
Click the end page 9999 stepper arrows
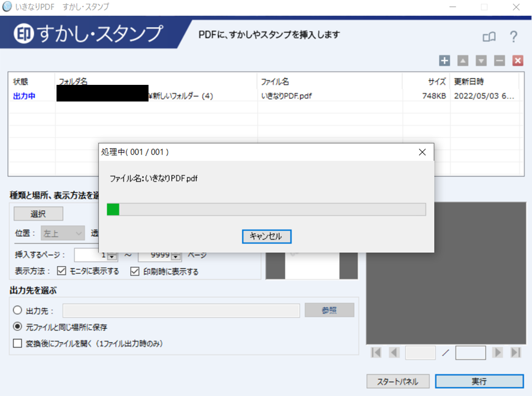(176, 256)
